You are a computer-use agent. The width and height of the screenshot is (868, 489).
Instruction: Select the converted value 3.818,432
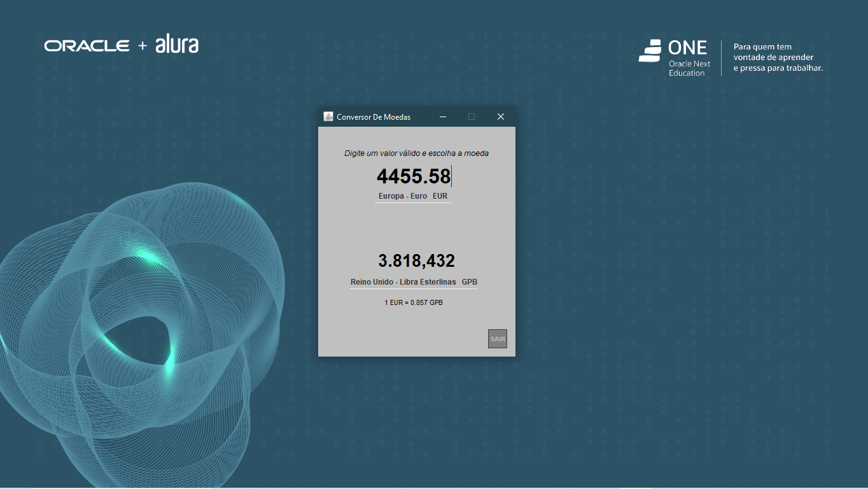tap(416, 260)
